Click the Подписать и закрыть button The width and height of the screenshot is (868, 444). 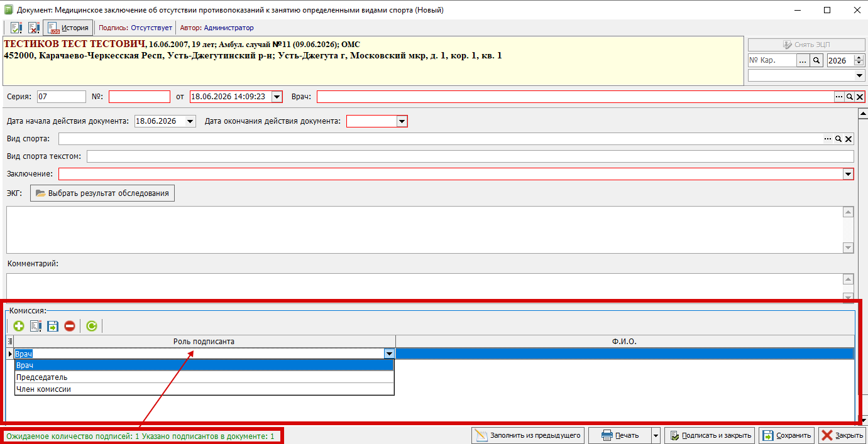pyautogui.click(x=710, y=435)
